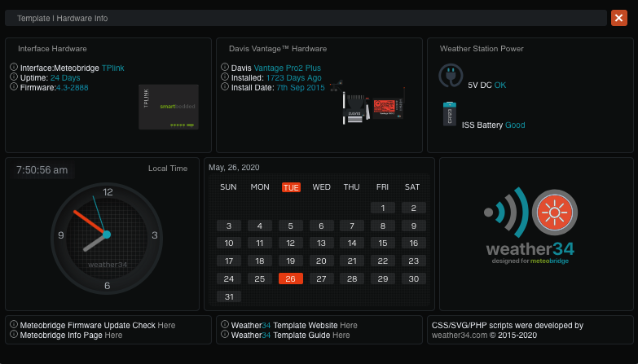Select day 31 in the calendar
The width and height of the screenshot is (638, 364).
pos(229,296)
